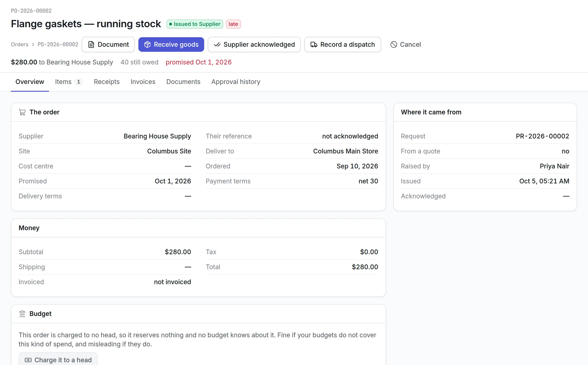Click the Total amount $280.00
This screenshot has height=365, width=588.
pos(365,267)
